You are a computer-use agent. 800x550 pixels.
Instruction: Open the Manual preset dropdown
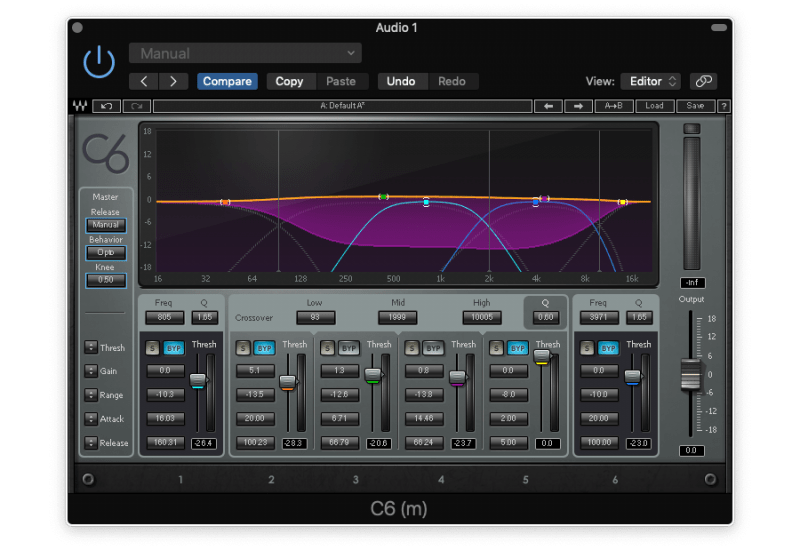point(245,53)
